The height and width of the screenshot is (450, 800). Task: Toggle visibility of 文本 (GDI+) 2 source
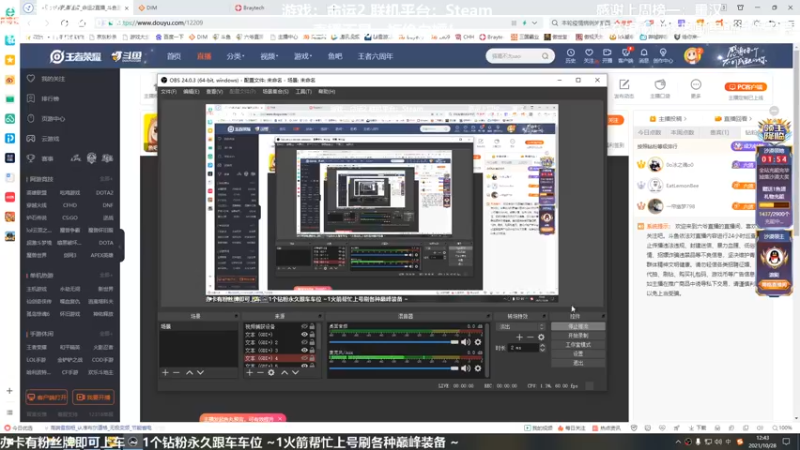[304, 342]
